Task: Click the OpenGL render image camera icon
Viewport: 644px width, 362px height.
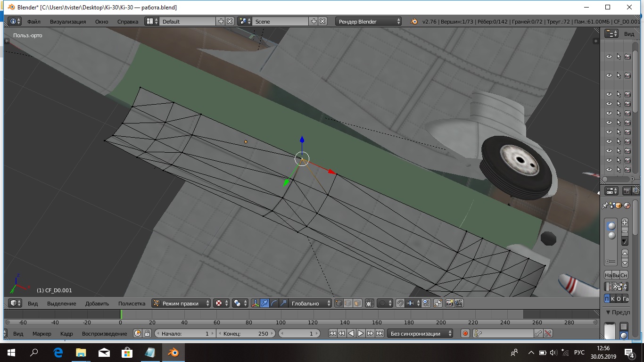Action: [x=449, y=304]
